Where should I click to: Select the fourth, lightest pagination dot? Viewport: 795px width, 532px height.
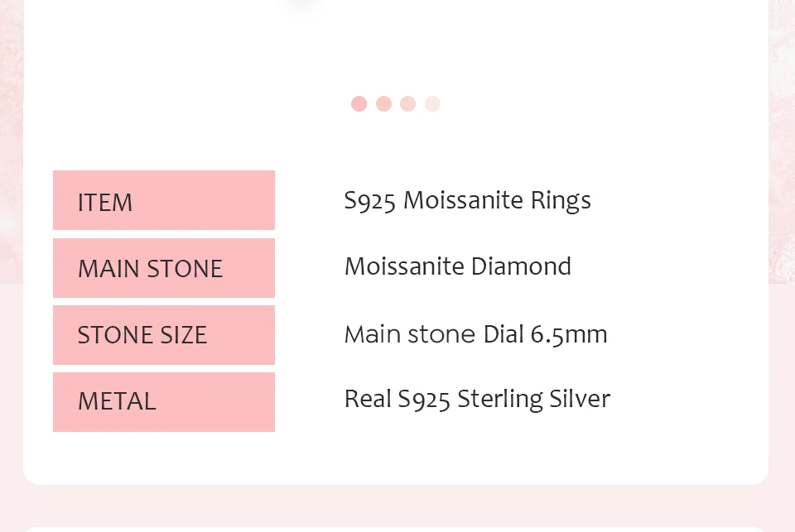pyautogui.click(x=432, y=103)
